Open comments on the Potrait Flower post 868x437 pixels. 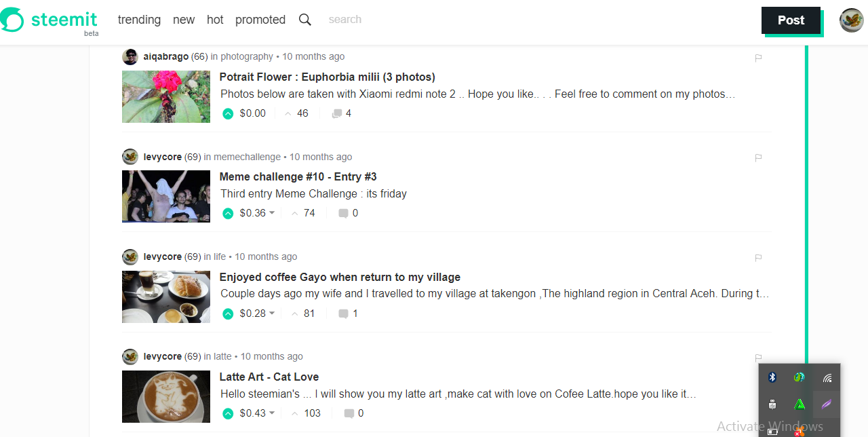(342, 113)
